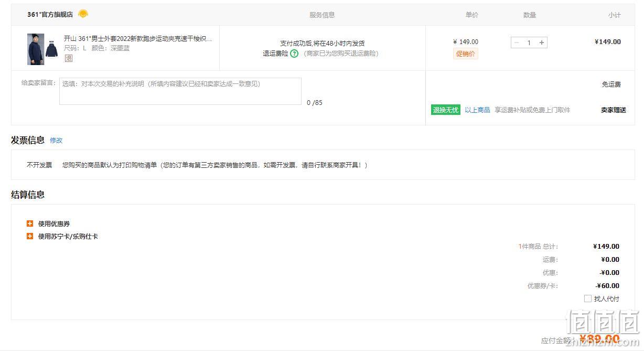Click the 小计 column header
The width and height of the screenshot is (644, 351).
(615, 15)
